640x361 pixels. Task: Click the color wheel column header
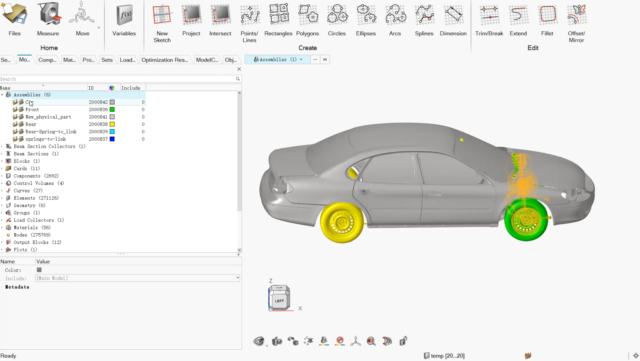pos(112,88)
